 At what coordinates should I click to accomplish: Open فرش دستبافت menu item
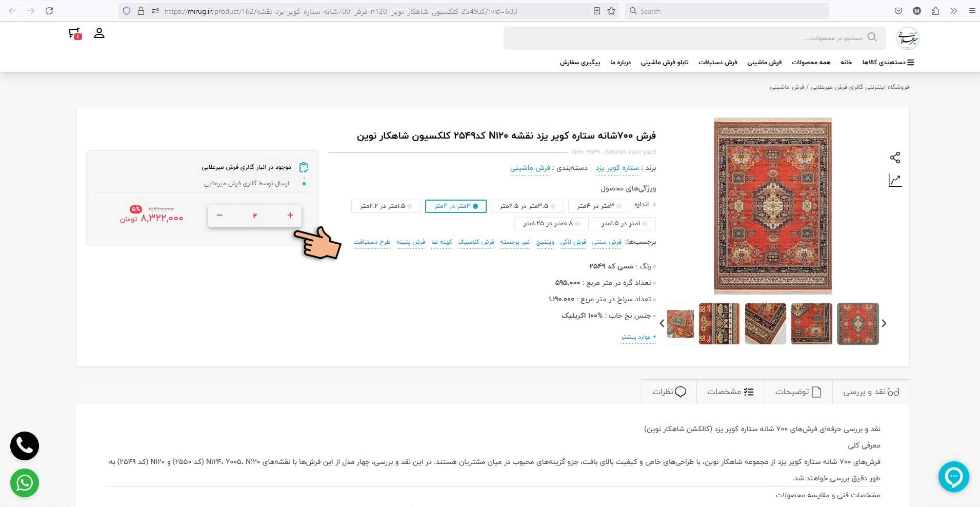[717, 63]
